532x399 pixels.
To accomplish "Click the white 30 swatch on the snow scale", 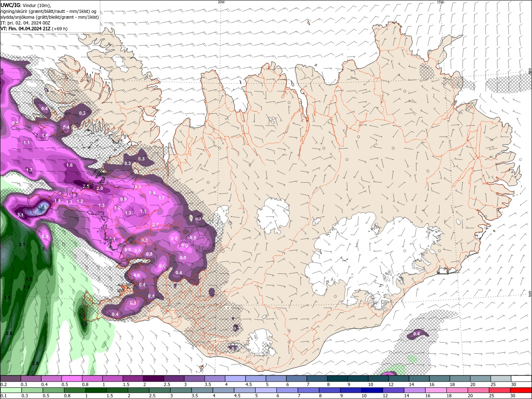I will coord(521,379).
